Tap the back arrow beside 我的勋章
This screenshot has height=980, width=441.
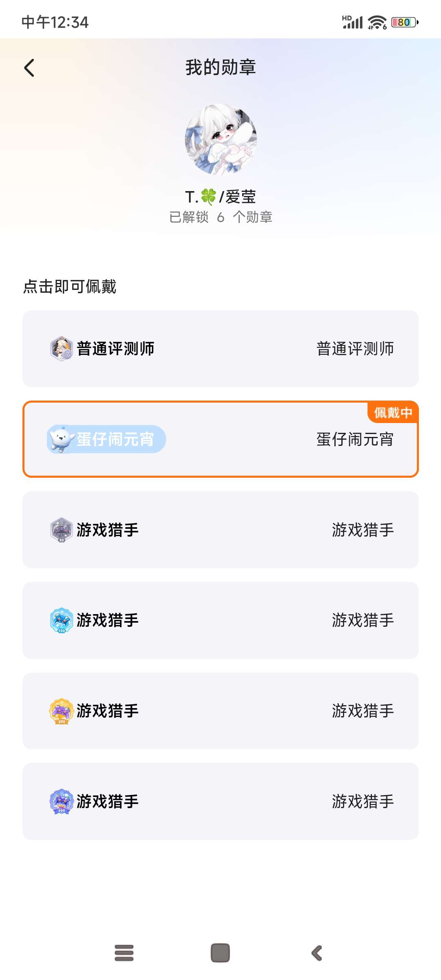29,68
